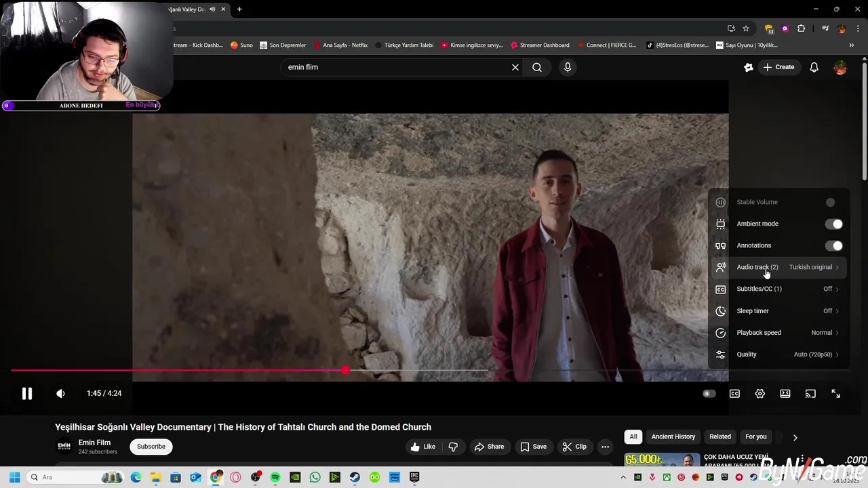
Task: Toggle closed captions with the CC button
Action: point(734,394)
